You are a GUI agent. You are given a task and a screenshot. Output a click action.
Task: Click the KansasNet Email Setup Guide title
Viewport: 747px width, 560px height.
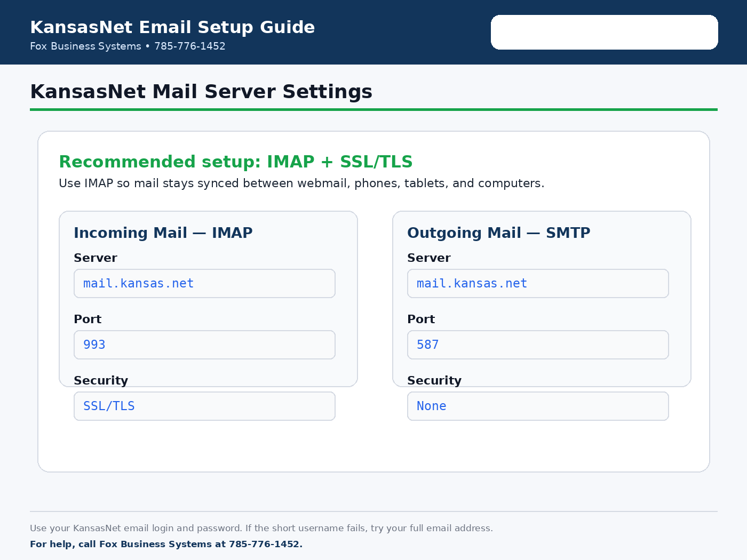coord(172,27)
